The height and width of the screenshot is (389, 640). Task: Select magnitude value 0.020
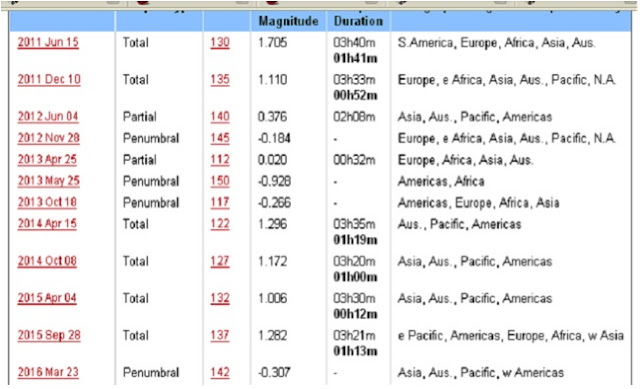click(273, 160)
